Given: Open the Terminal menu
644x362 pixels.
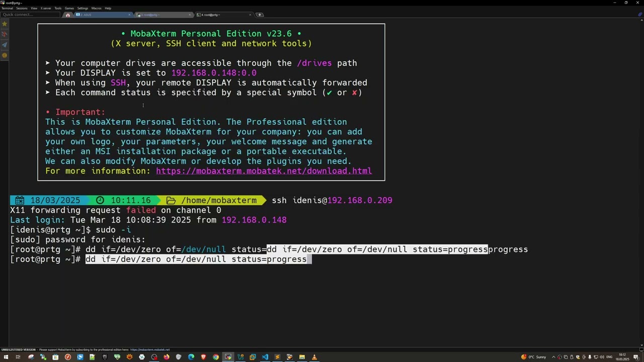Looking at the screenshot, I should click(7, 8).
